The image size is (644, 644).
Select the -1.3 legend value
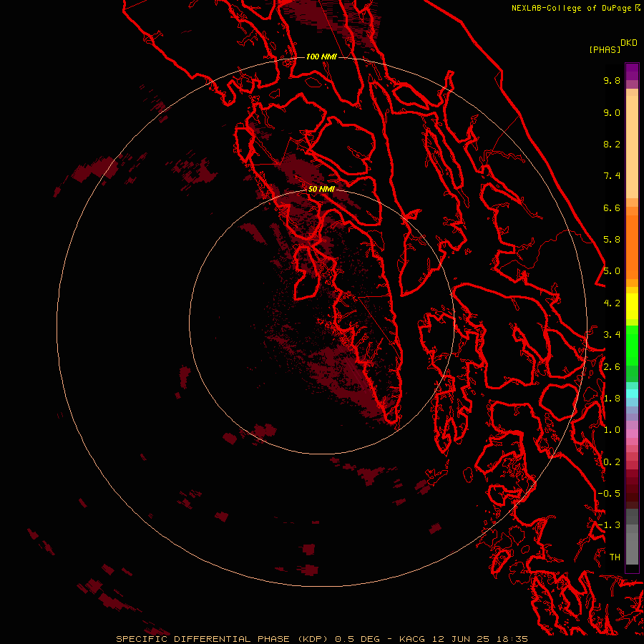tap(609, 525)
